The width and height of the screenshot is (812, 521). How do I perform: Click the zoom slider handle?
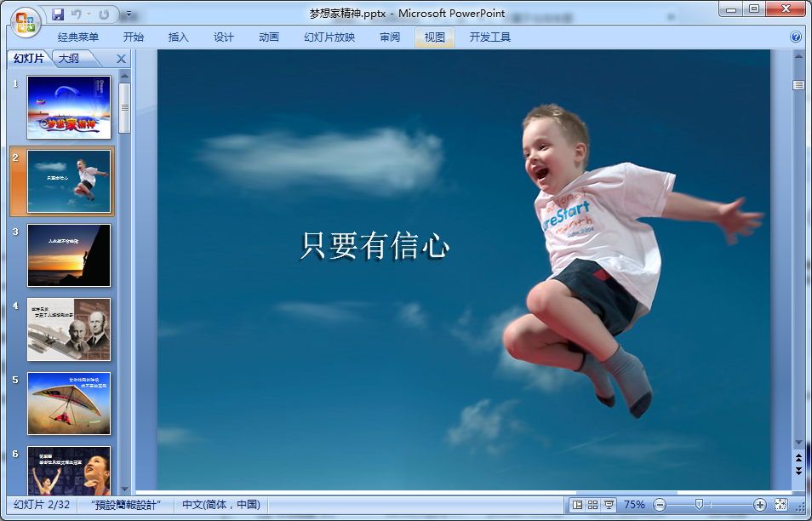tap(699, 504)
